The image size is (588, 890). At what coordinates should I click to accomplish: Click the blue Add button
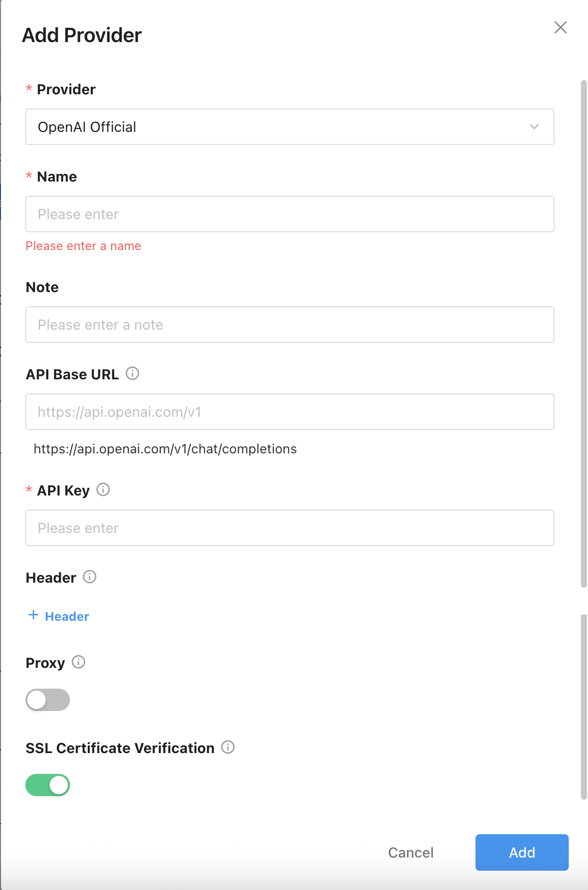coord(522,852)
